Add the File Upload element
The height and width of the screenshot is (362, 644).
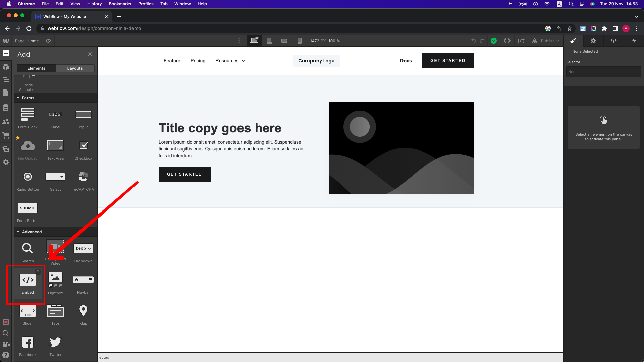click(28, 149)
